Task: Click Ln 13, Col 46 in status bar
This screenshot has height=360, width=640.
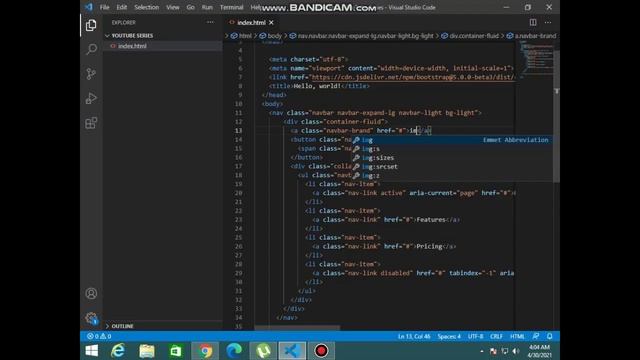Action: click(x=414, y=336)
